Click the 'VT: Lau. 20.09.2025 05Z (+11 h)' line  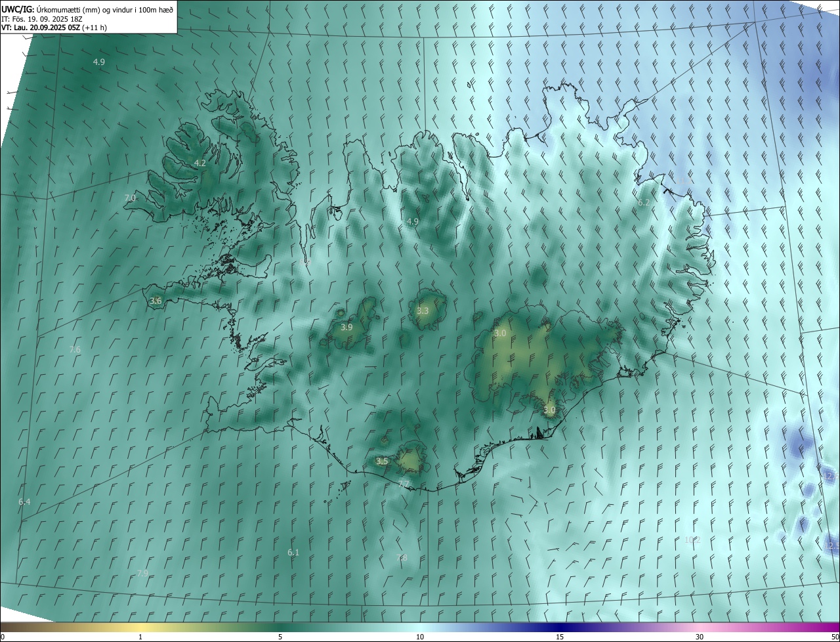click(x=54, y=28)
